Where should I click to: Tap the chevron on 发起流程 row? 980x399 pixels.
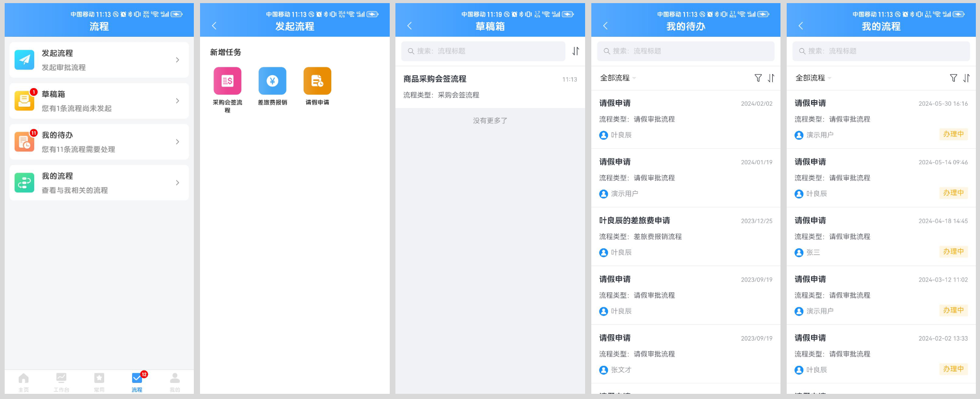177,60
